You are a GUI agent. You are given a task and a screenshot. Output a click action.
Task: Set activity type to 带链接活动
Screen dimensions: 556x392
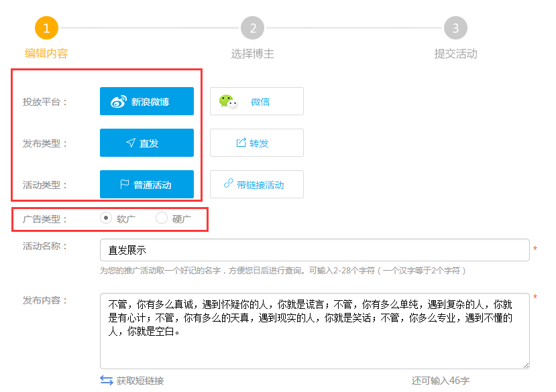pos(257,184)
